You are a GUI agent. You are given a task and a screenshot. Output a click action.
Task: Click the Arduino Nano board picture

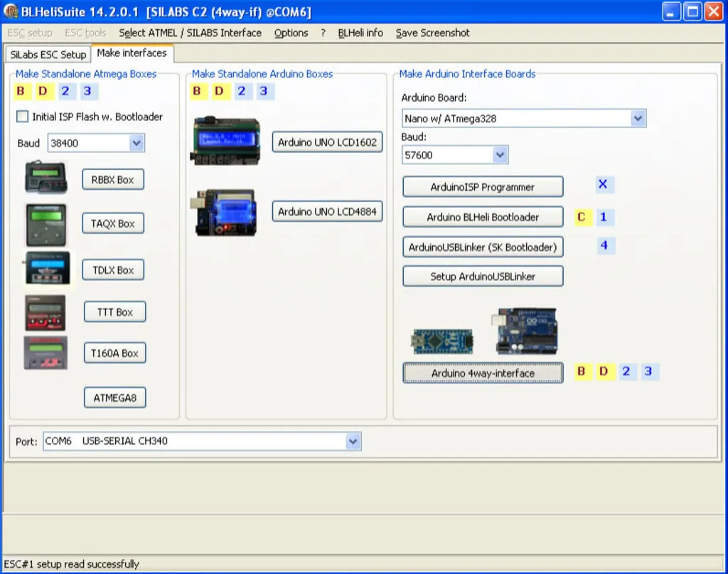[443, 341]
